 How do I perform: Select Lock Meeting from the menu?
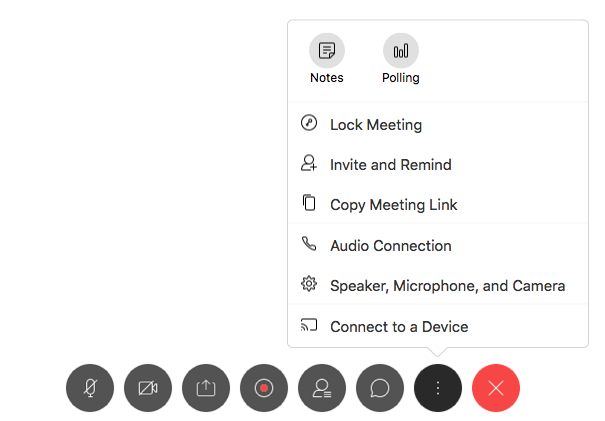pos(376,125)
